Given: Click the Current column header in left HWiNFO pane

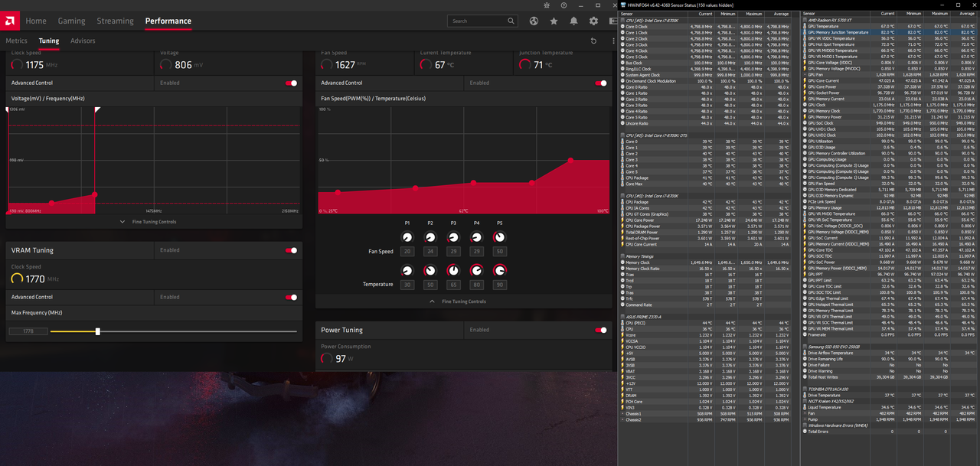Looking at the screenshot, I should coord(701,14).
